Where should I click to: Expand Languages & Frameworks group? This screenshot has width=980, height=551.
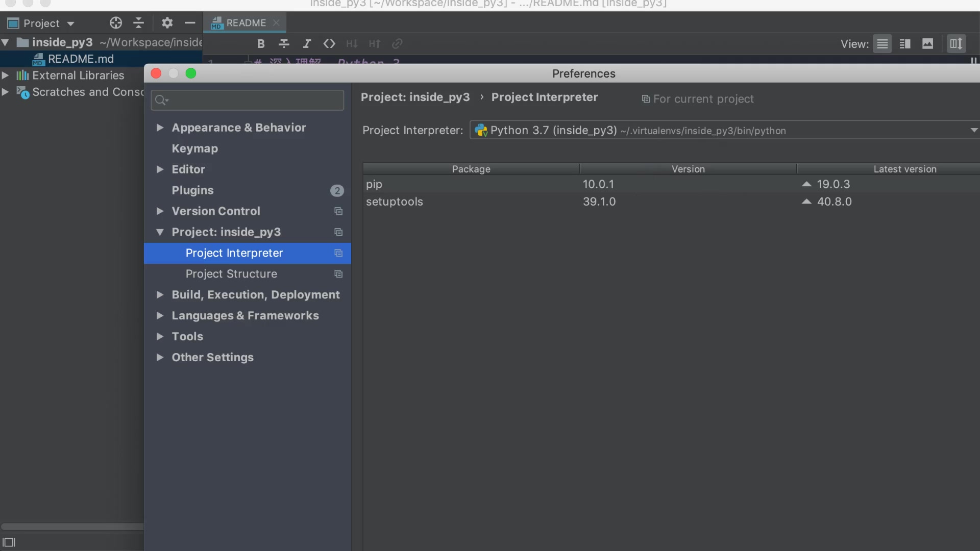(x=160, y=316)
